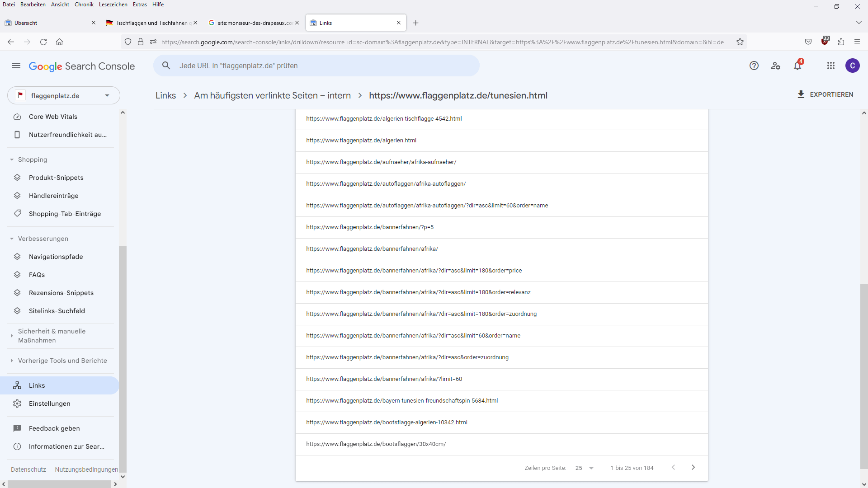The width and height of the screenshot is (868, 488).
Task: Open the connection padlock icon
Action: pos(141,42)
